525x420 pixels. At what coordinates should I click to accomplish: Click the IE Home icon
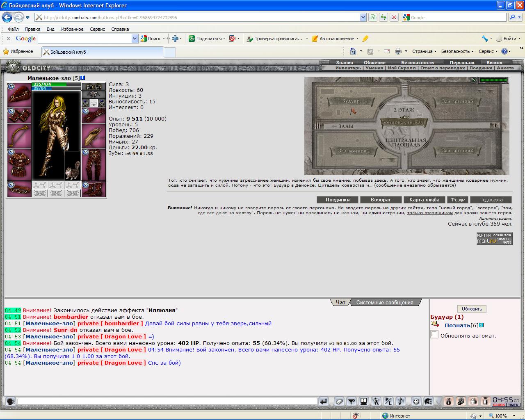[x=353, y=51]
